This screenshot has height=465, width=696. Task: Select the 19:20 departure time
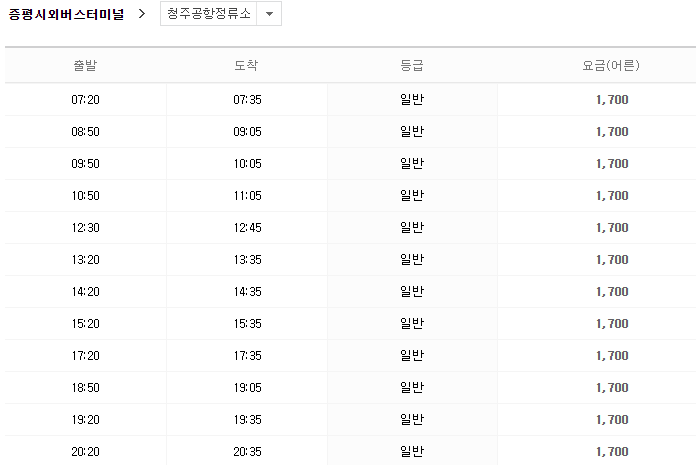tap(86, 419)
